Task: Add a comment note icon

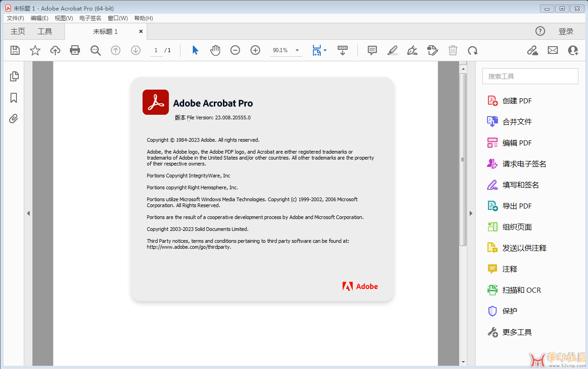Action: (x=372, y=50)
